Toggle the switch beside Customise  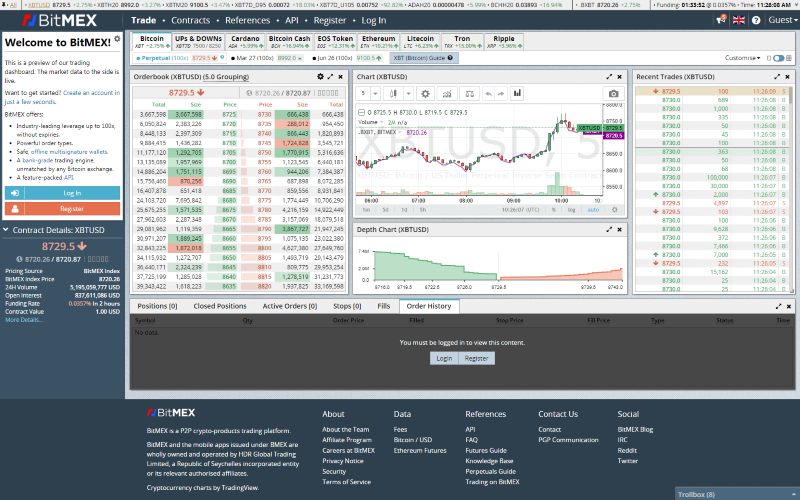pos(778,58)
